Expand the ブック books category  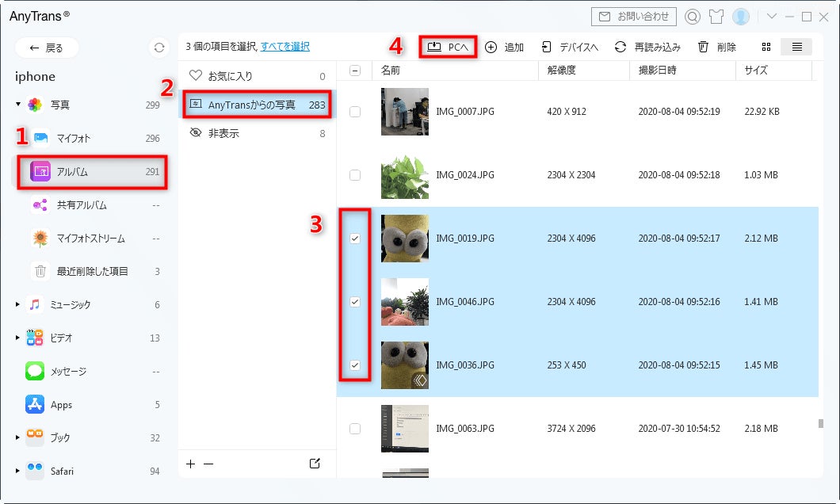[x=17, y=437]
